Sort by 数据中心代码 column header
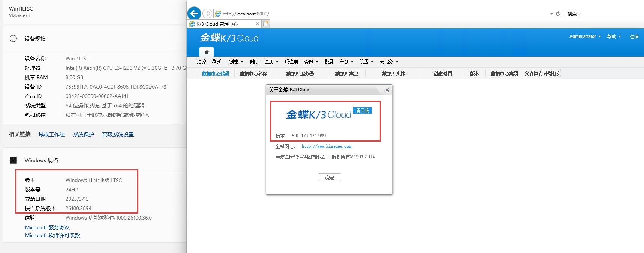644x253 pixels. (x=216, y=74)
